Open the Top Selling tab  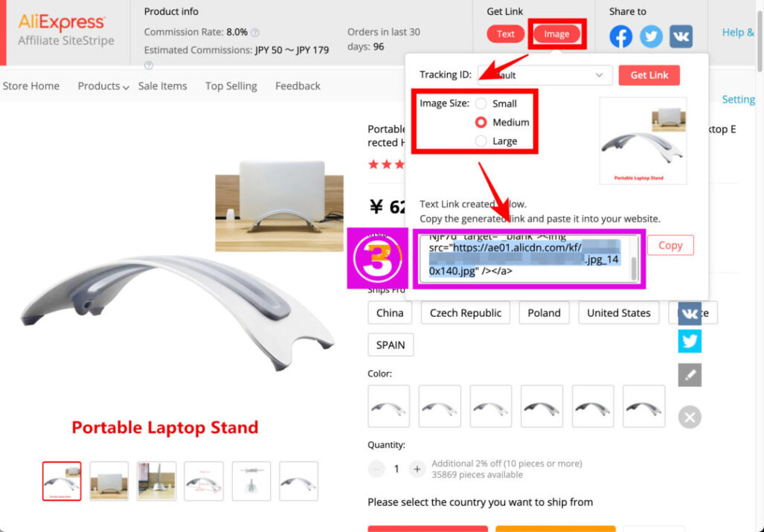pos(231,86)
